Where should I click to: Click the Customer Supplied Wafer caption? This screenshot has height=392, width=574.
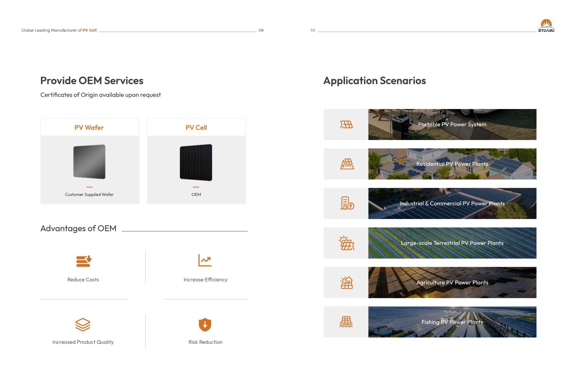tap(89, 195)
